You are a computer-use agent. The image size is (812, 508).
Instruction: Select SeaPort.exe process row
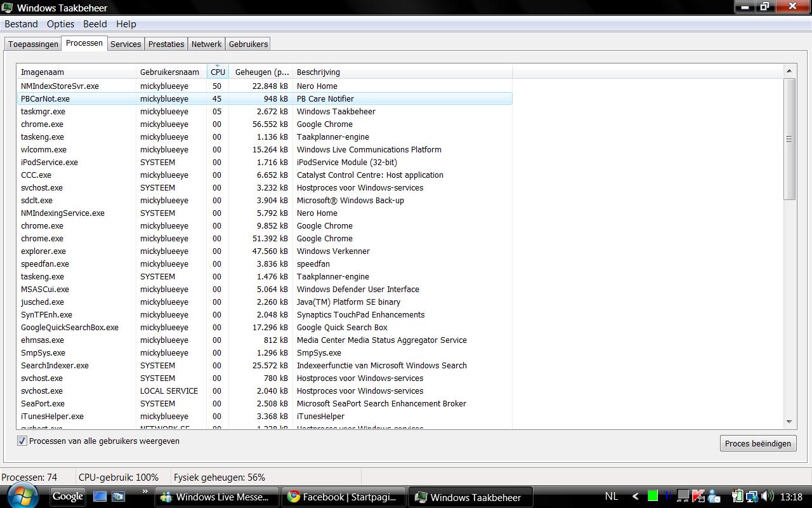tap(265, 403)
